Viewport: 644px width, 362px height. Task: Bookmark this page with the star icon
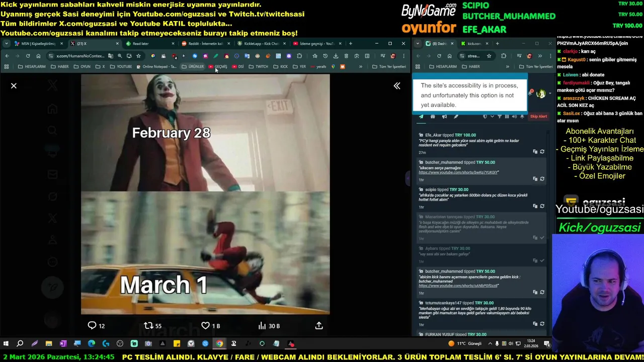point(138,56)
